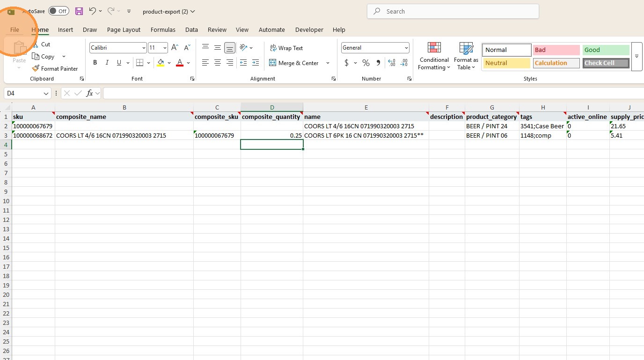644x360 pixels.
Task: Switch to the Page Layout tab
Action: [124, 29]
